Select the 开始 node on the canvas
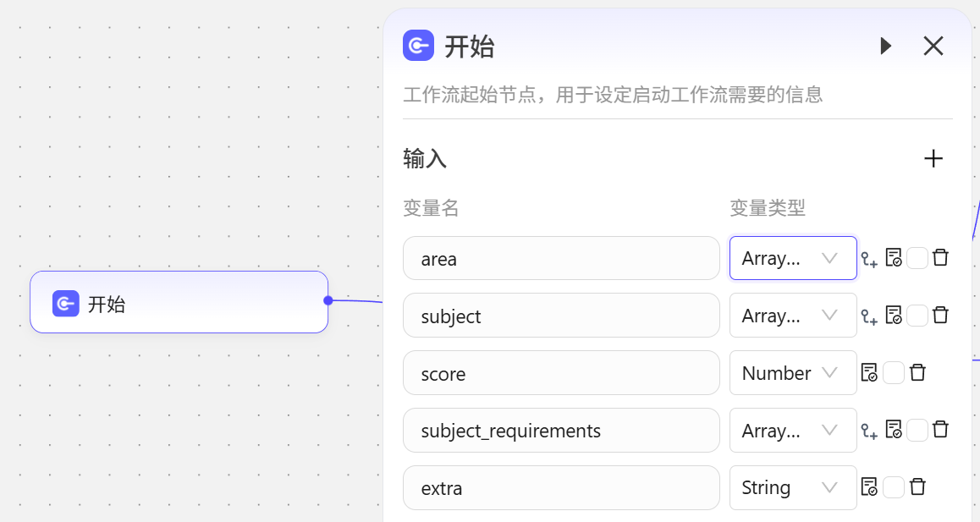 (179, 302)
